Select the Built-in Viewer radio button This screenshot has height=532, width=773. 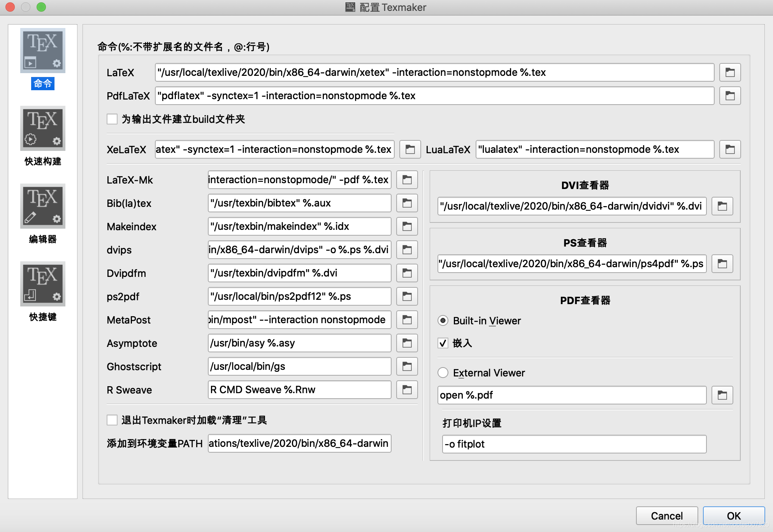click(x=443, y=320)
